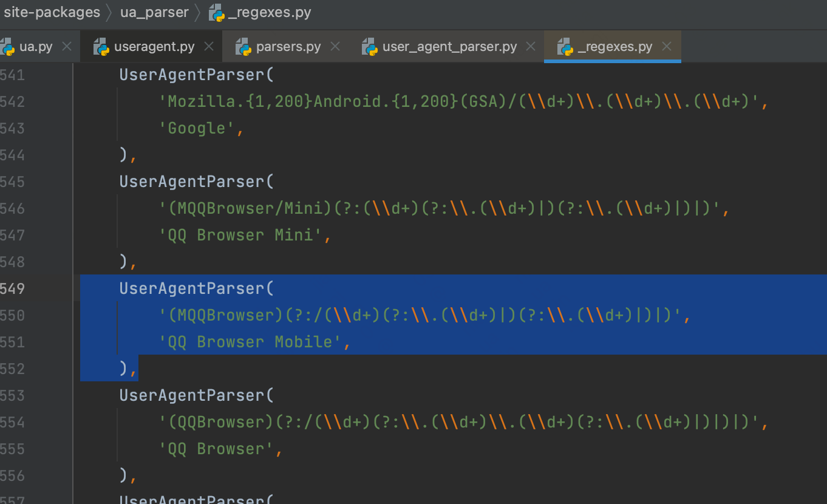Click the Python file icon on parsers.py tab
This screenshot has height=504, width=827.
243,47
